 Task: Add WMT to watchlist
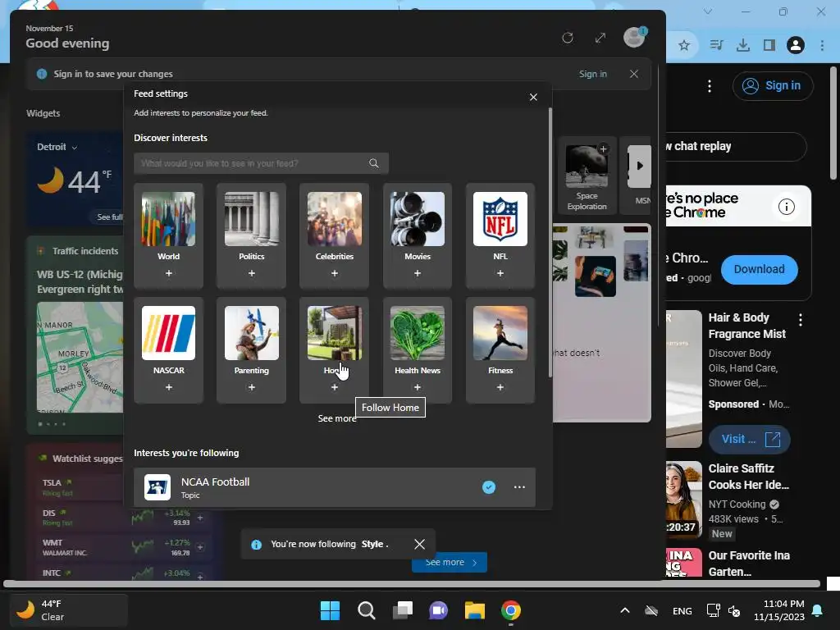(200, 547)
